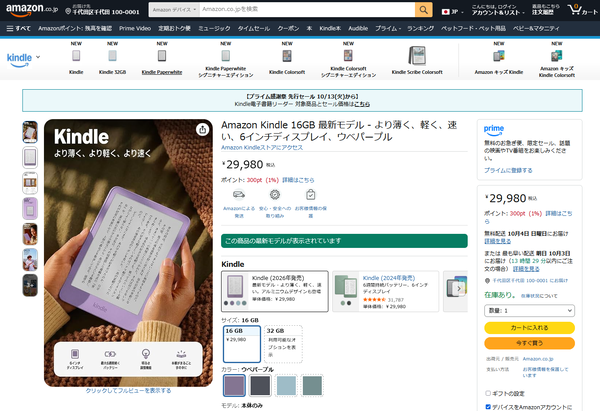Select the ウベパープル purple color swatch
This screenshot has width=600, height=411.
click(x=234, y=385)
